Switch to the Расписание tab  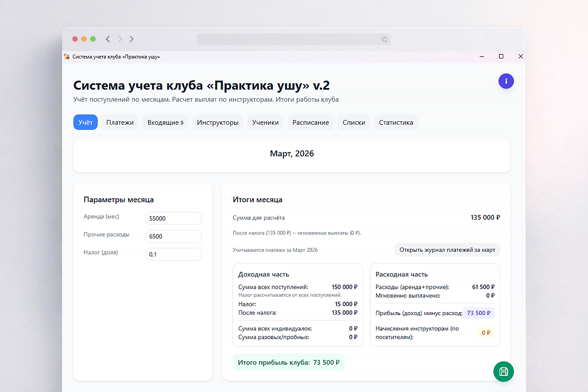(x=311, y=122)
